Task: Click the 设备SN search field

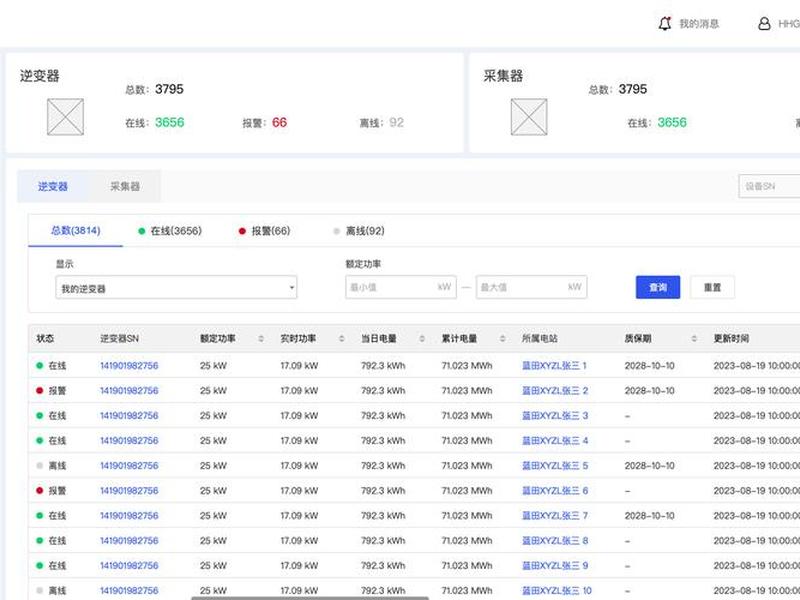Action: click(x=769, y=186)
